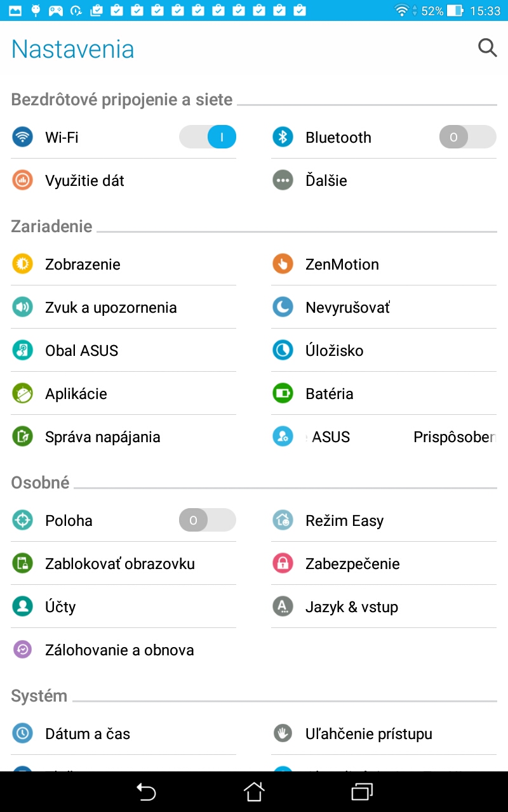Image resolution: width=508 pixels, height=812 pixels.
Task: Tap the recent apps navigation button
Action: click(x=361, y=791)
